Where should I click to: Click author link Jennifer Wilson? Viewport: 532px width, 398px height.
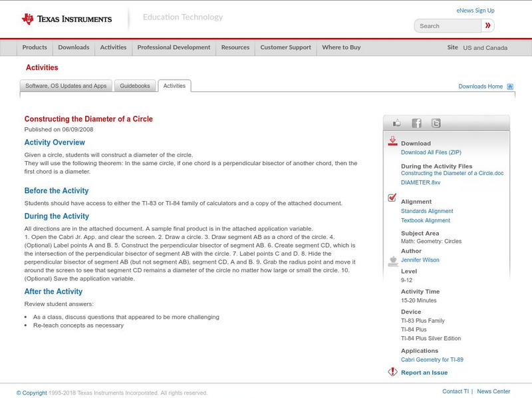(420, 260)
